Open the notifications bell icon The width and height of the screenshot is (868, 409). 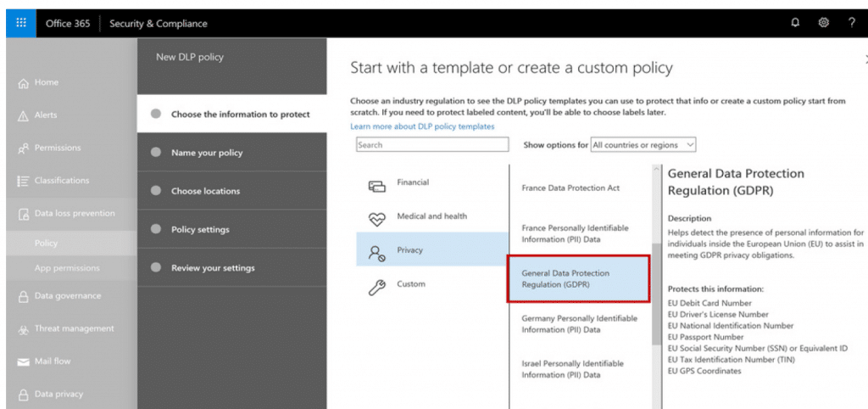pos(795,23)
